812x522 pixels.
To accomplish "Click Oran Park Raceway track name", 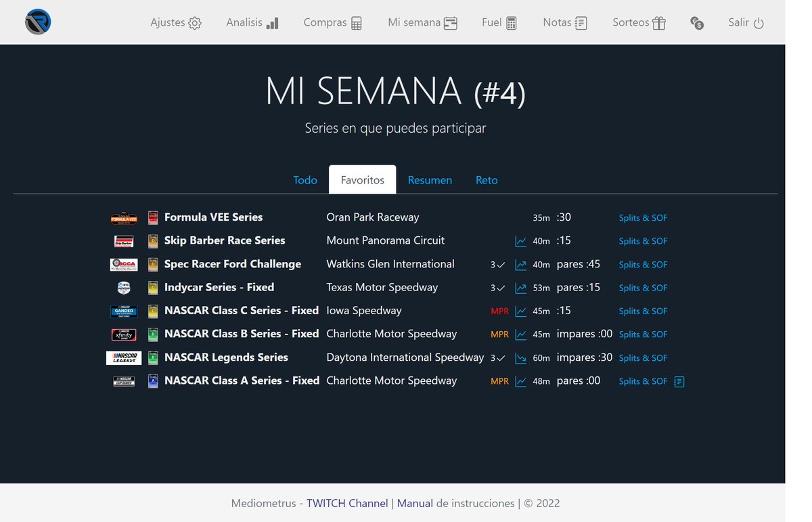I will pos(373,217).
